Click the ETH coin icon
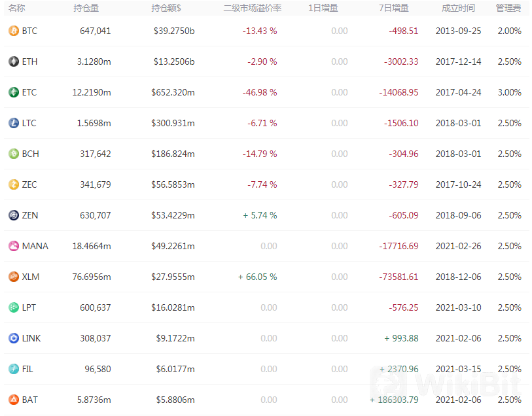 point(14,61)
